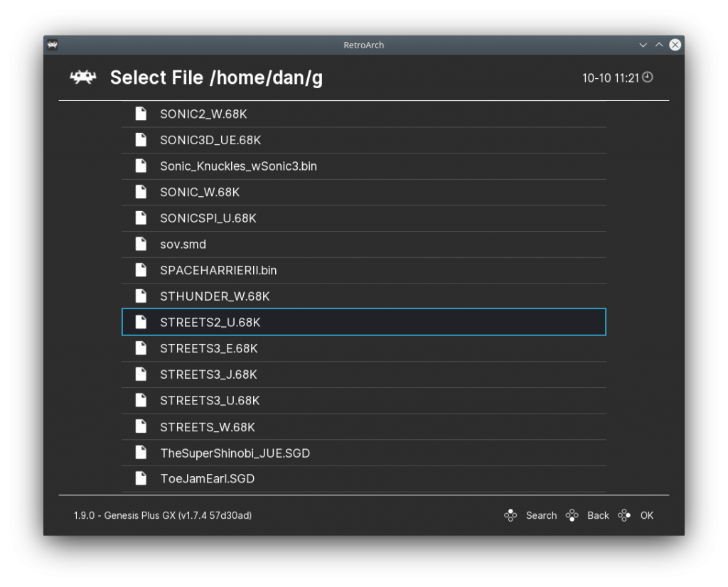The width and height of the screenshot is (728, 587).
Task: Select the ToeJamEarl.SGD file name
Action: (x=207, y=479)
